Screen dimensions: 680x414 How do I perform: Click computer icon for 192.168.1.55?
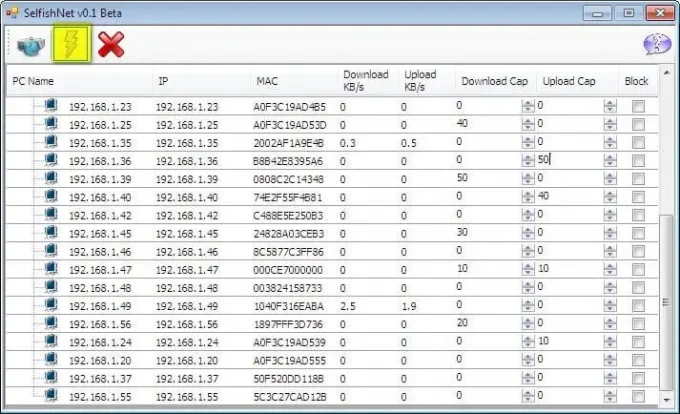(51, 396)
